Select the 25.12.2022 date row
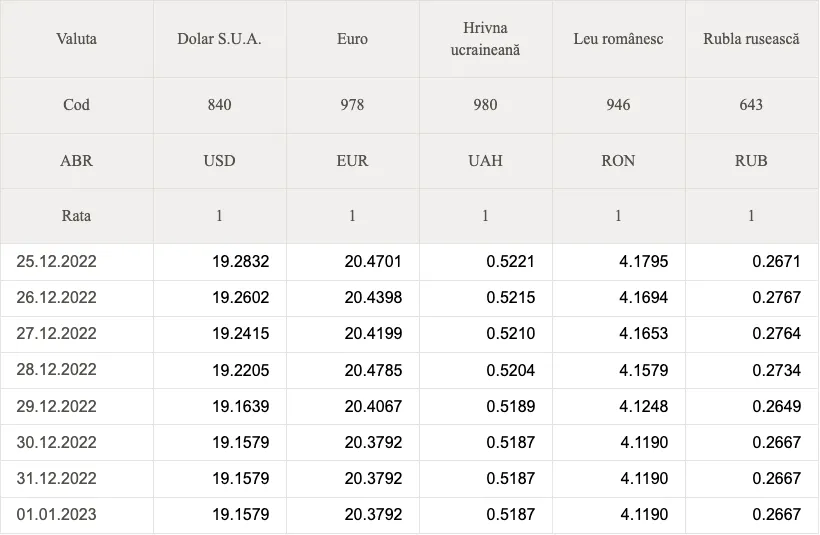 409,261
